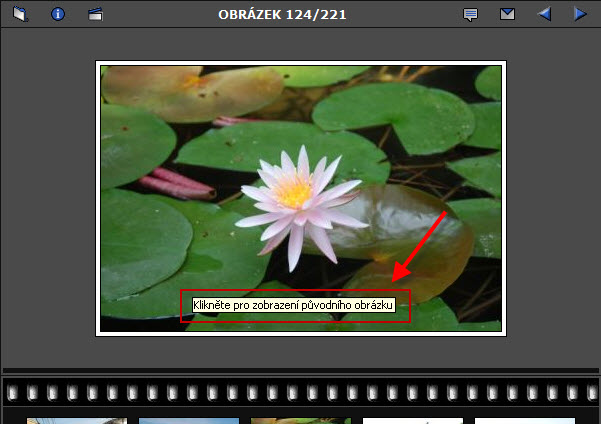Click the water lily photo to view original
601x424 pixels.
pyautogui.click(x=301, y=199)
